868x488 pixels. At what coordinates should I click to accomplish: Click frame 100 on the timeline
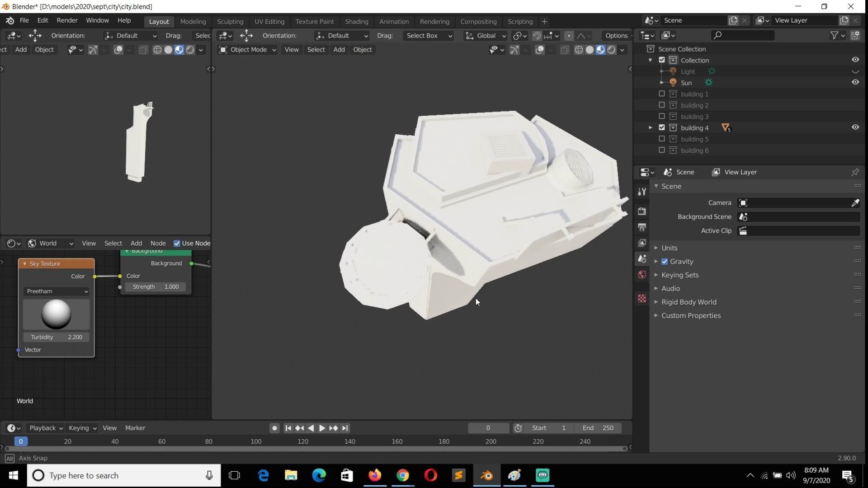click(x=256, y=441)
